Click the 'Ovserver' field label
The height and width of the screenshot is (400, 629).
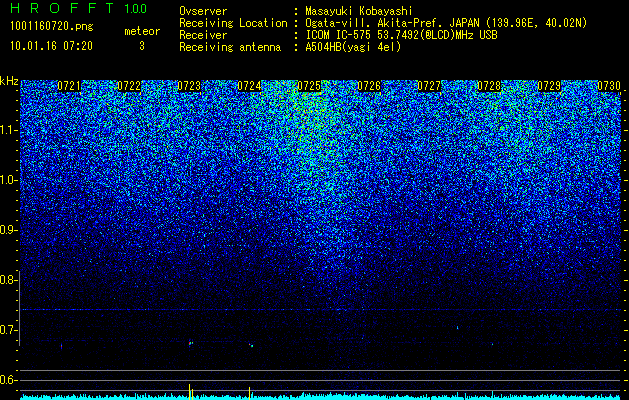click(203, 12)
